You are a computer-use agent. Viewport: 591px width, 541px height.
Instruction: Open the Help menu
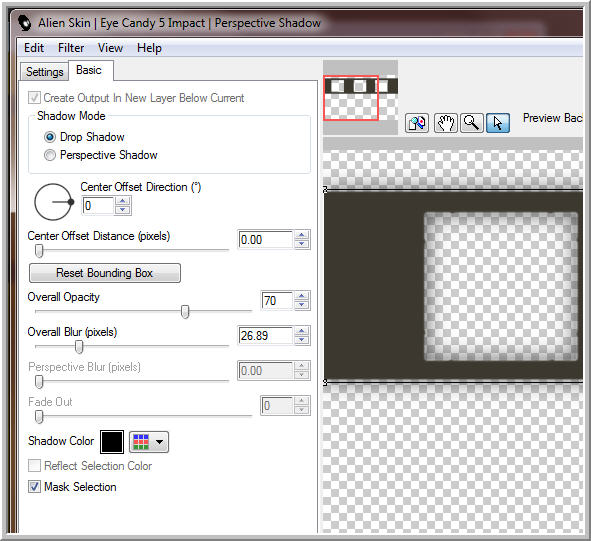(149, 48)
